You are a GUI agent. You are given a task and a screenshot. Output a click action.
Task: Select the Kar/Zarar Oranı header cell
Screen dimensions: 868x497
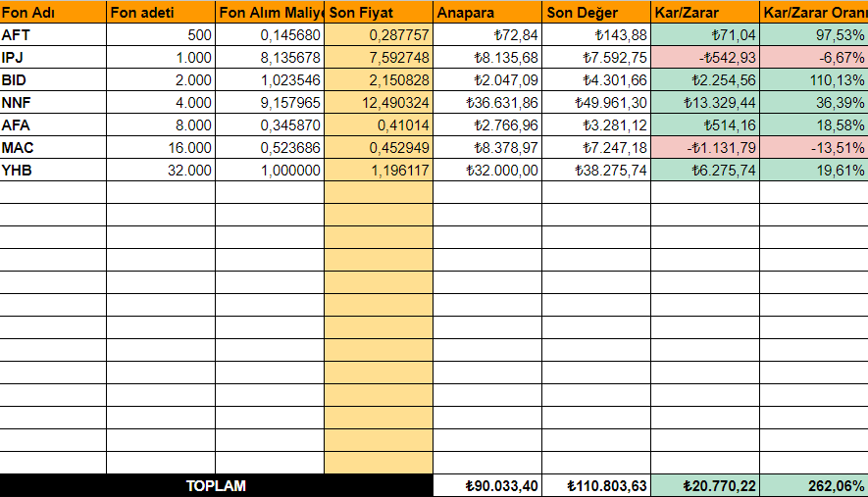pyautogui.click(x=814, y=12)
